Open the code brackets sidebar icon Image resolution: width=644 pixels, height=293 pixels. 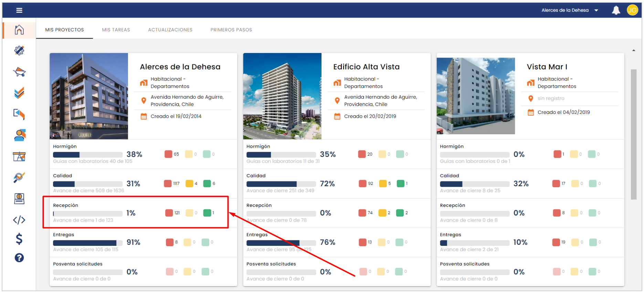[19, 220]
